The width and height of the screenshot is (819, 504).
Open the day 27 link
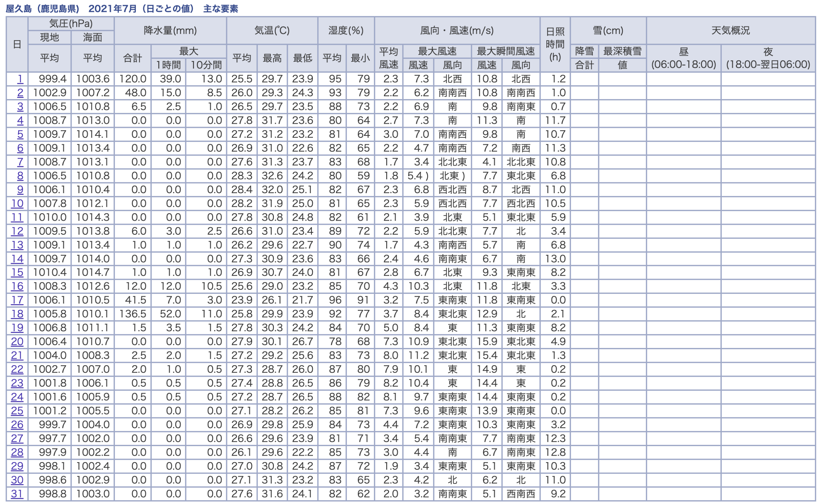pyautogui.click(x=17, y=438)
